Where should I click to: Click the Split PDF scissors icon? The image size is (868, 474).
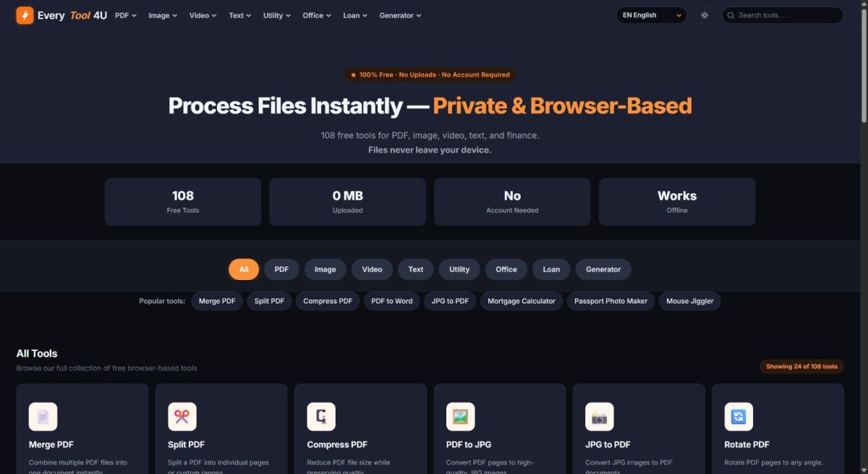182,417
